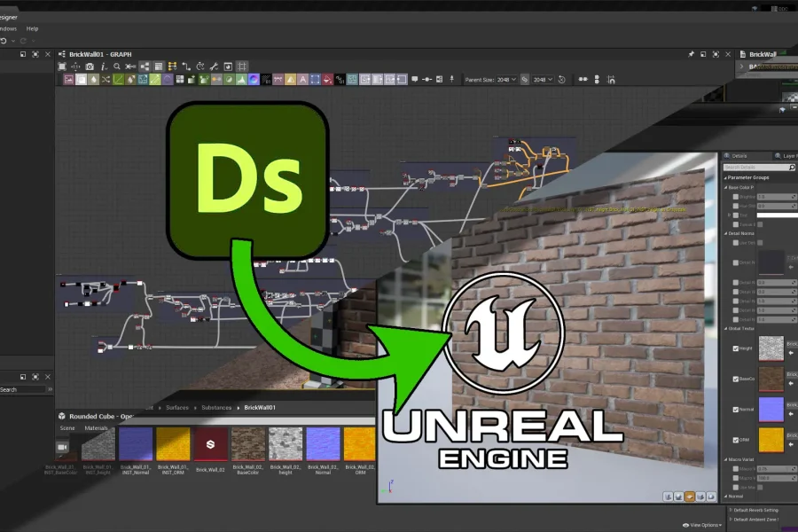Toggle the Normal texture checkbox
798x532 pixels.
[x=735, y=410]
